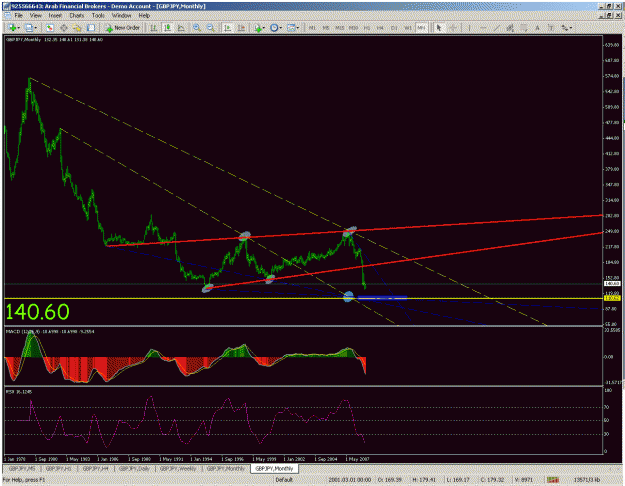This screenshot has height=486, width=625.
Task: Switch chart to Line Chart mode
Action: [181, 28]
